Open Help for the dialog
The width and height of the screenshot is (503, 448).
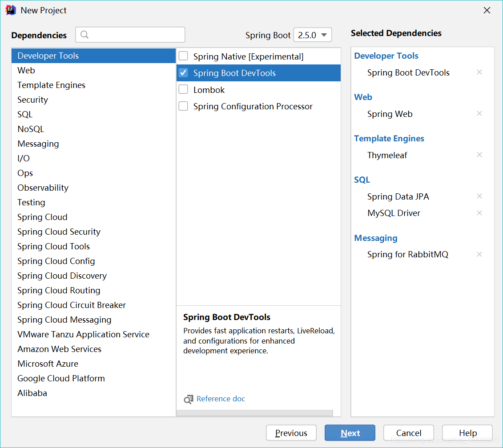click(x=467, y=433)
